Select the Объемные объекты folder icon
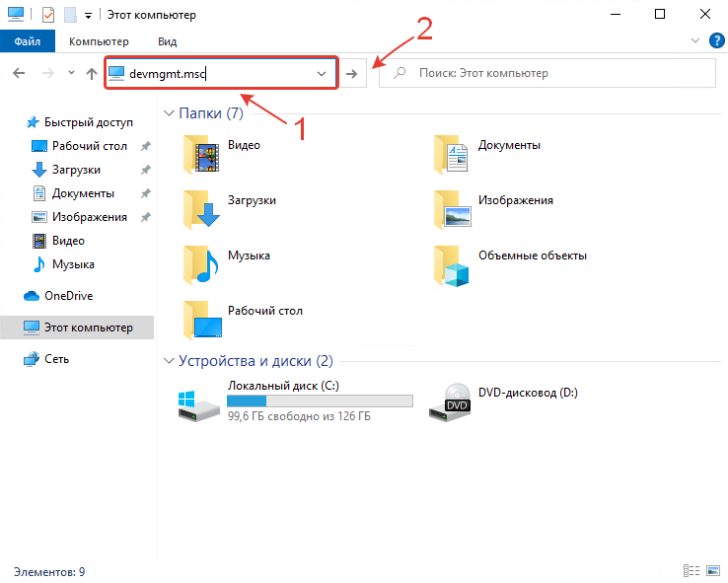 click(x=451, y=266)
